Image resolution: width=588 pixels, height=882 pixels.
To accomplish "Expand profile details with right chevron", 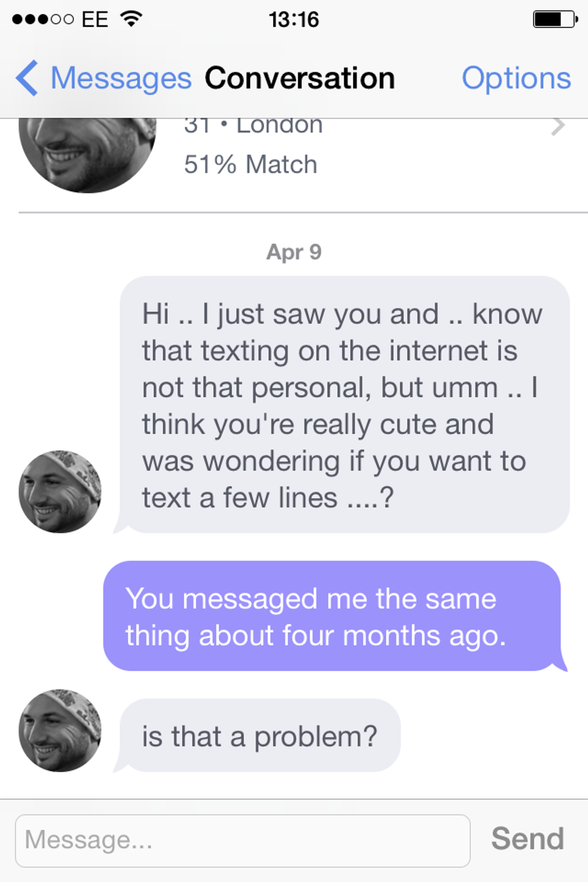I will (x=558, y=127).
